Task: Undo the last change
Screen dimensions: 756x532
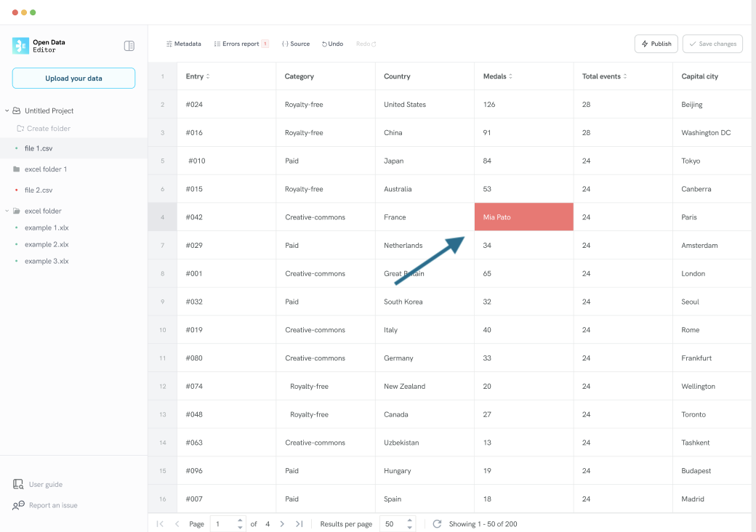Action: (332, 44)
